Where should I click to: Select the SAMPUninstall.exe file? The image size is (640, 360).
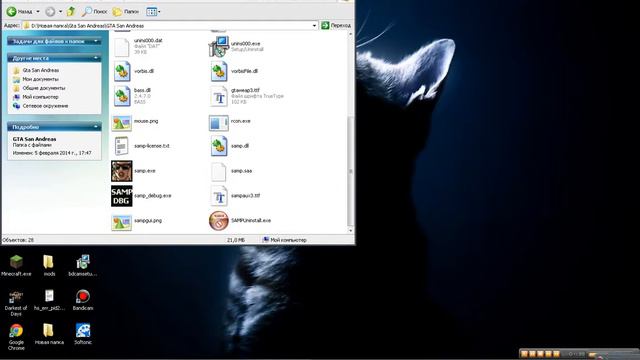pos(240,221)
